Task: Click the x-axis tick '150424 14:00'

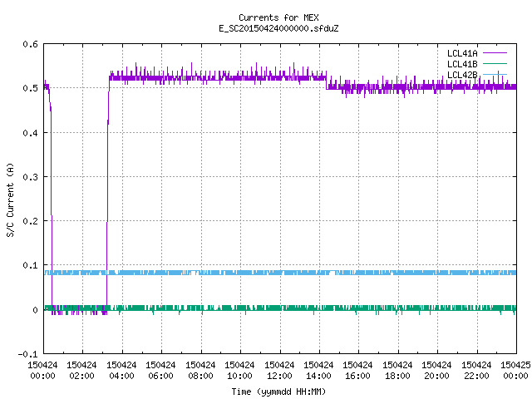Action: [318, 370]
